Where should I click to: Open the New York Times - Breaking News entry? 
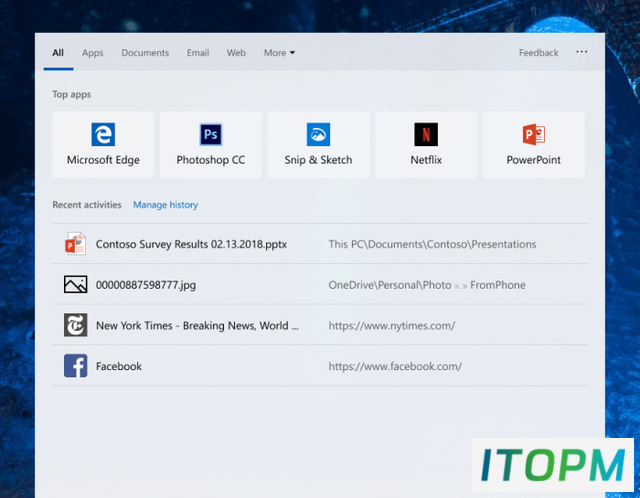pos(197,325)
